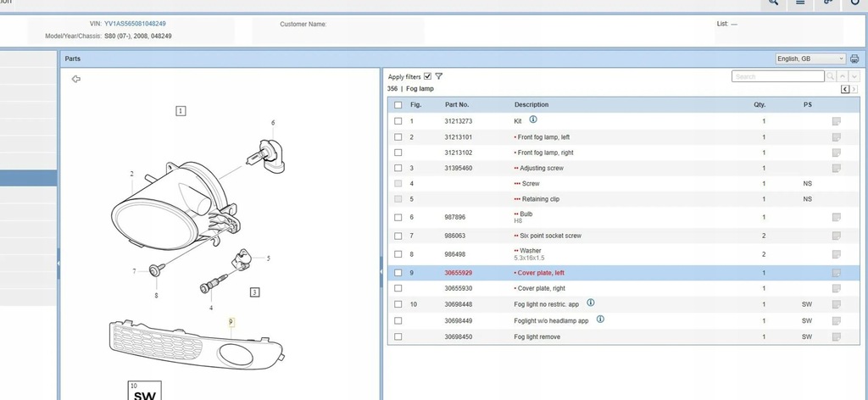Click into the parts Search field
The image size is (868, 400).
[x=778, y=76]
